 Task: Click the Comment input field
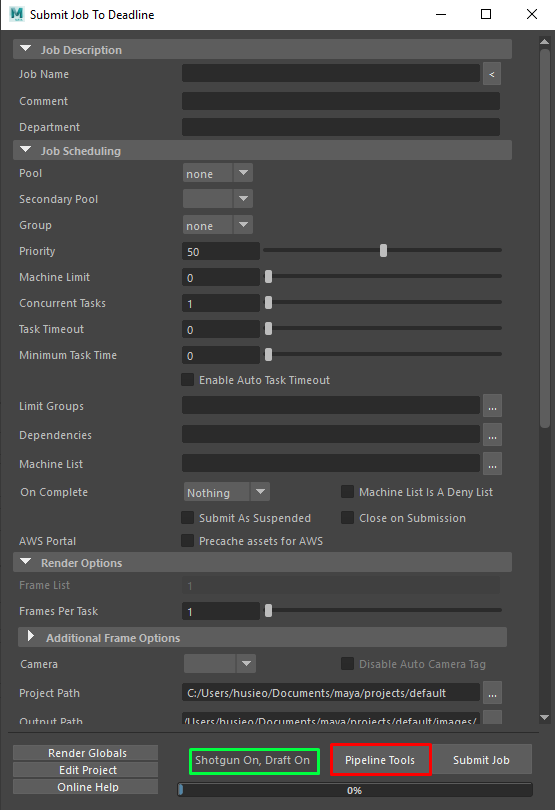point(341,101)
